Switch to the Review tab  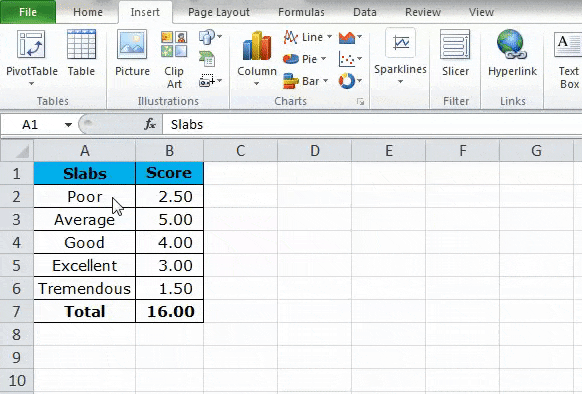(423, 12)
